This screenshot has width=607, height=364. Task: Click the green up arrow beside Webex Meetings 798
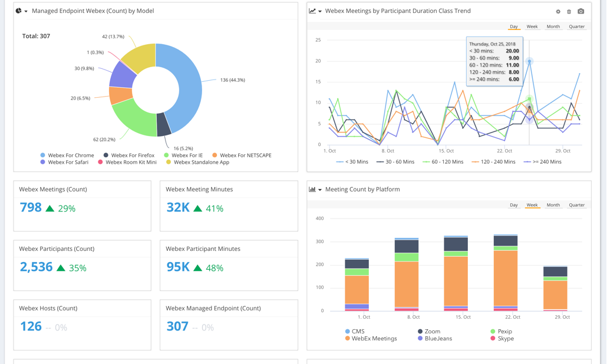(50, 208)
